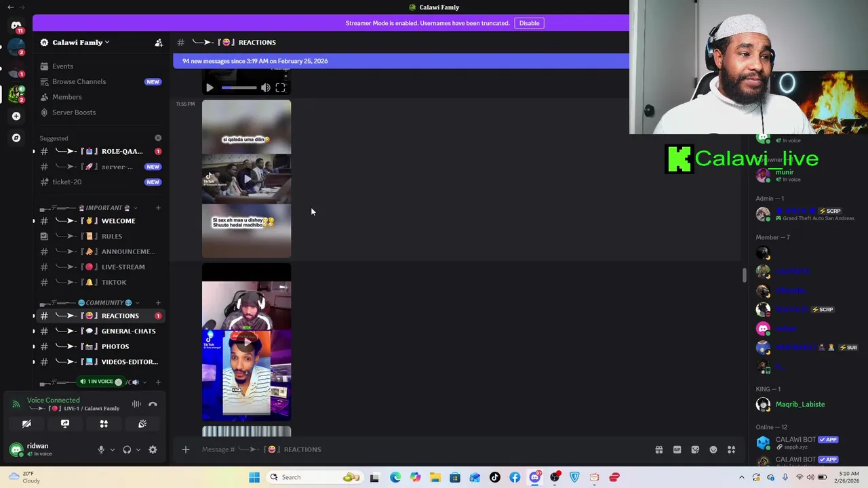Click the 1 IN VOICE pill
Viewport: 868px width, 488px height.
pyautogui.click(x=100, y=382)
